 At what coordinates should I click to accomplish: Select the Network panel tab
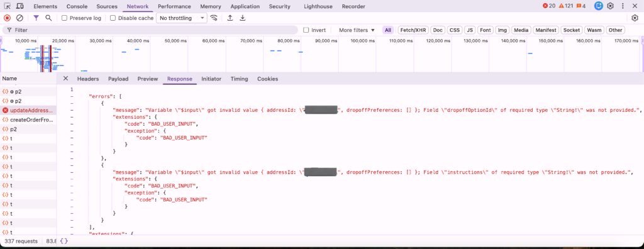pyautogui.click(x=138, y=6)
